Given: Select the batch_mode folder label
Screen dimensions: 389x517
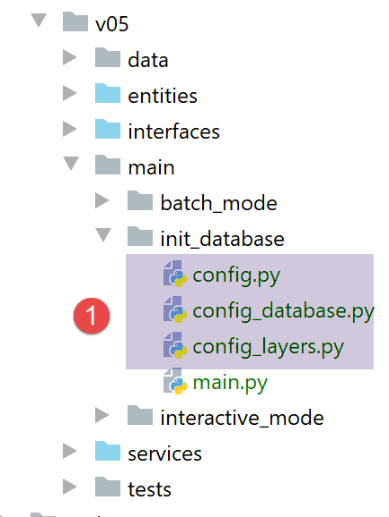Looking at the screenshot, I should [219, 203].
